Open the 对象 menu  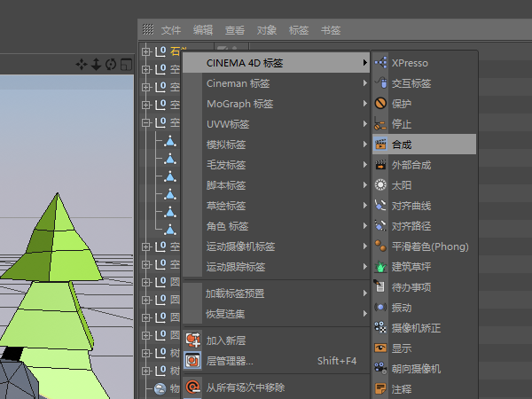point(267,30)
